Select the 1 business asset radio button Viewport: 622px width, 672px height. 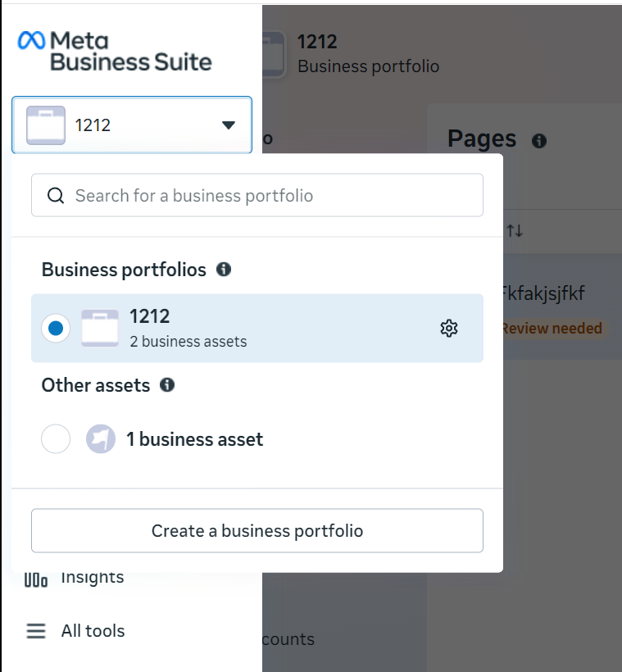tap(56, 439)
